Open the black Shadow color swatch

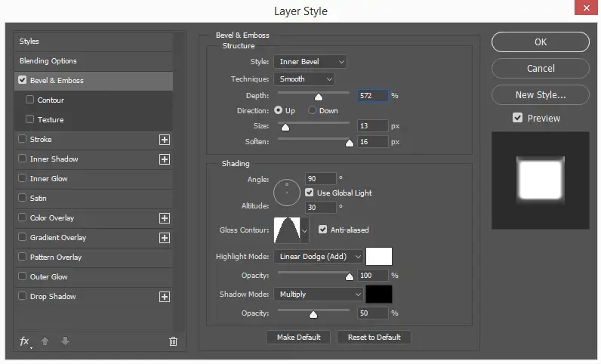[379, 295]
